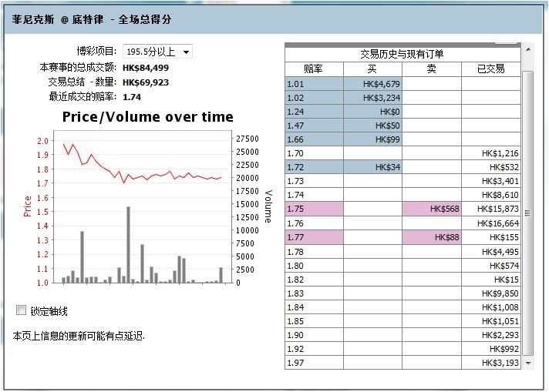Viewport: 549px width, 392px height.
Task: Click the HK$16,664 traded amount at 1.76
Action: click(491, 223)
